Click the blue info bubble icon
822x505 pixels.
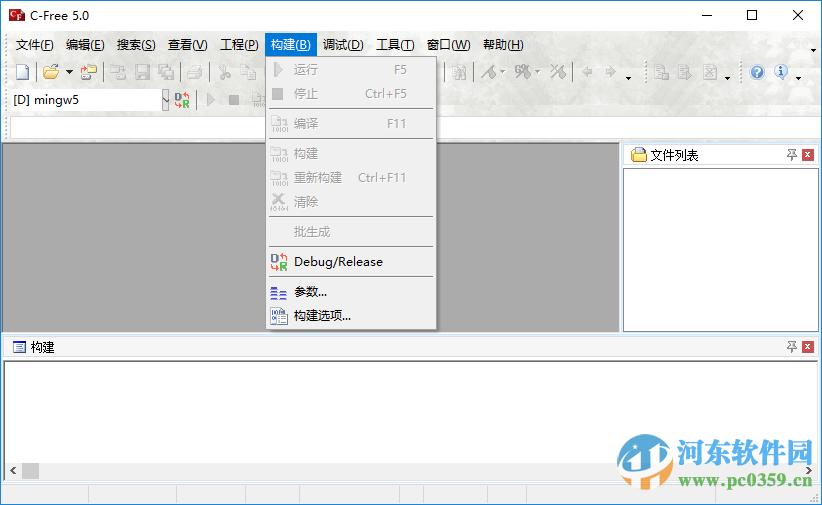pos(781,72)
